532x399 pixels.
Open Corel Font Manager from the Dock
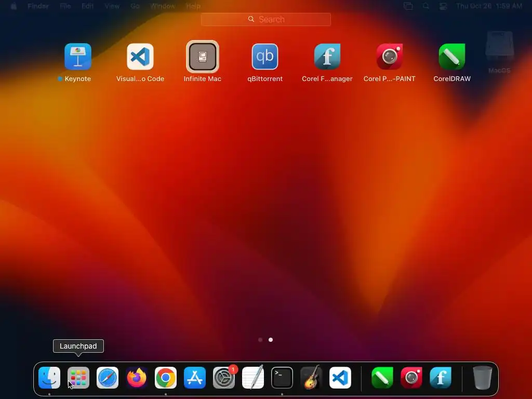pyautogui.click(x=441, y=378)
